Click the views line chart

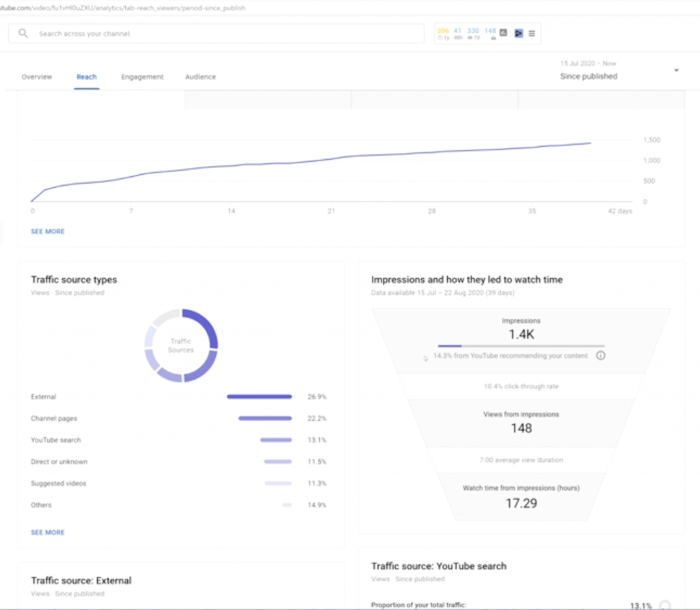tap(332, 172)
